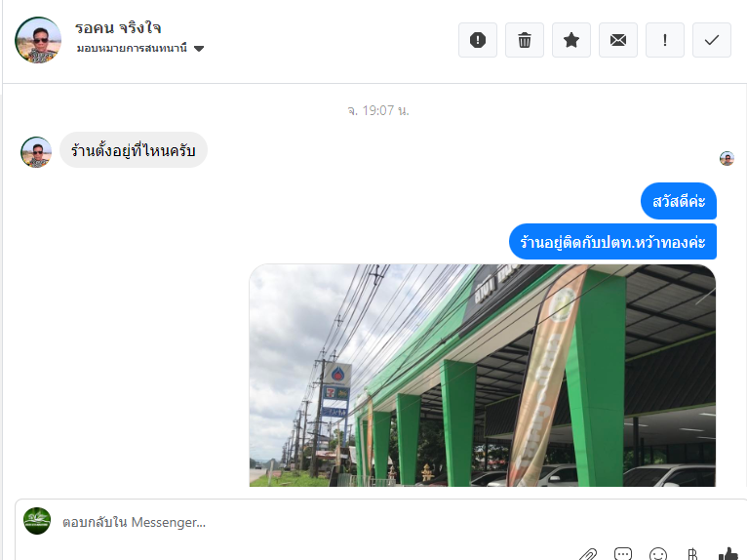Open the มอบหมายการสนทนานี้ assignment menu

(x=140, y=48)
